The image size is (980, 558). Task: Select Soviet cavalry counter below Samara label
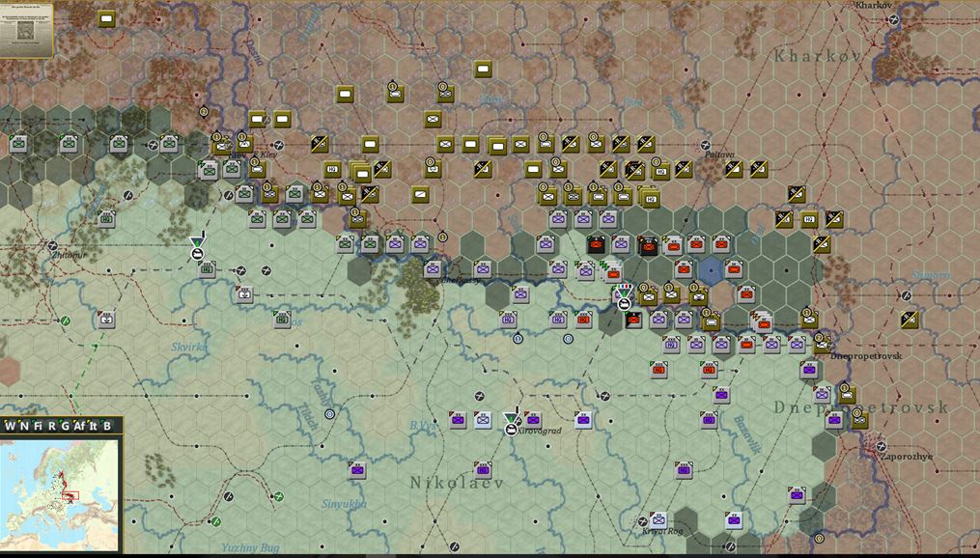point(910,320)
